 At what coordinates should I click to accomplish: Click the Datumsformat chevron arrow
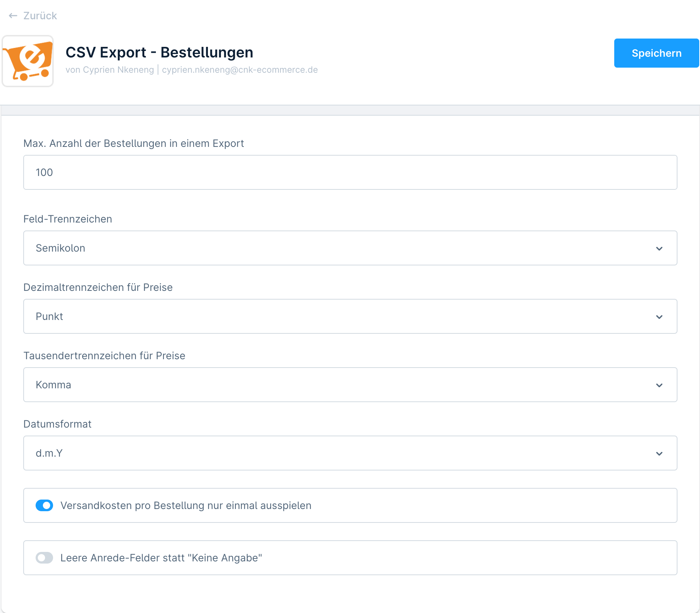659,453
